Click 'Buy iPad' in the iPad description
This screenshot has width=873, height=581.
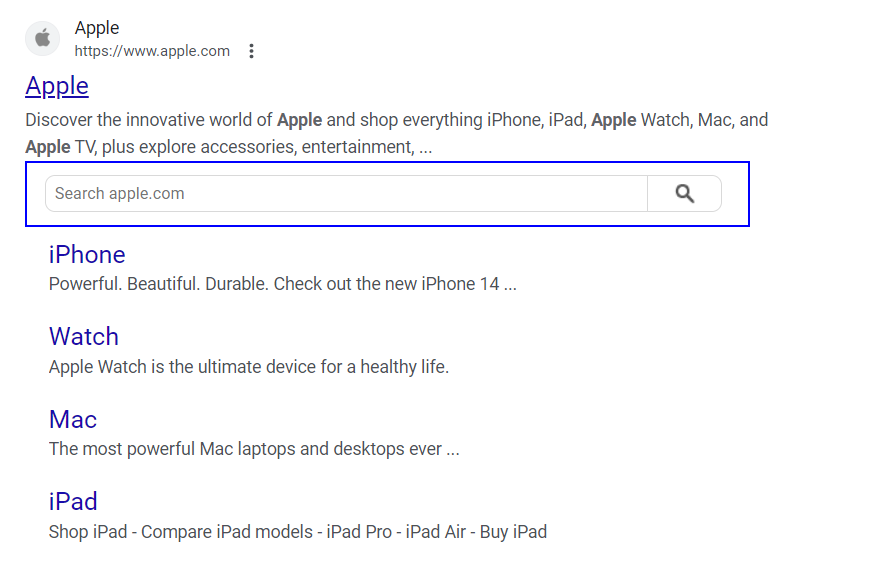(513, 532)
